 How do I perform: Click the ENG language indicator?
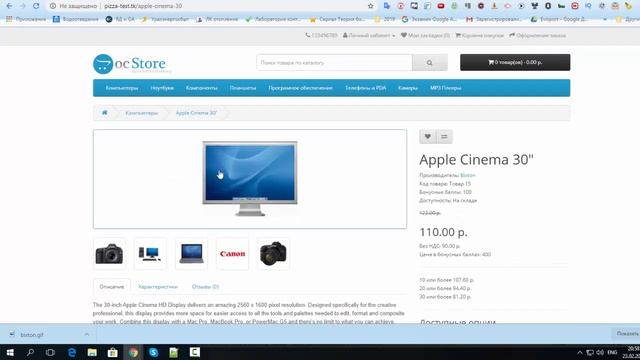click(612, 352)
